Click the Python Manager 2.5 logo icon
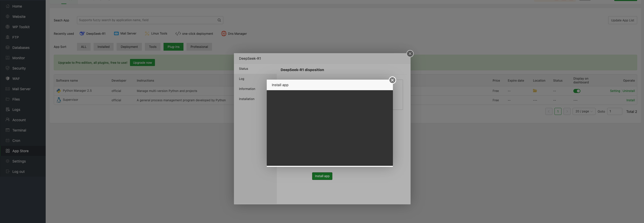The image size is (644, 223). (59, 91)
